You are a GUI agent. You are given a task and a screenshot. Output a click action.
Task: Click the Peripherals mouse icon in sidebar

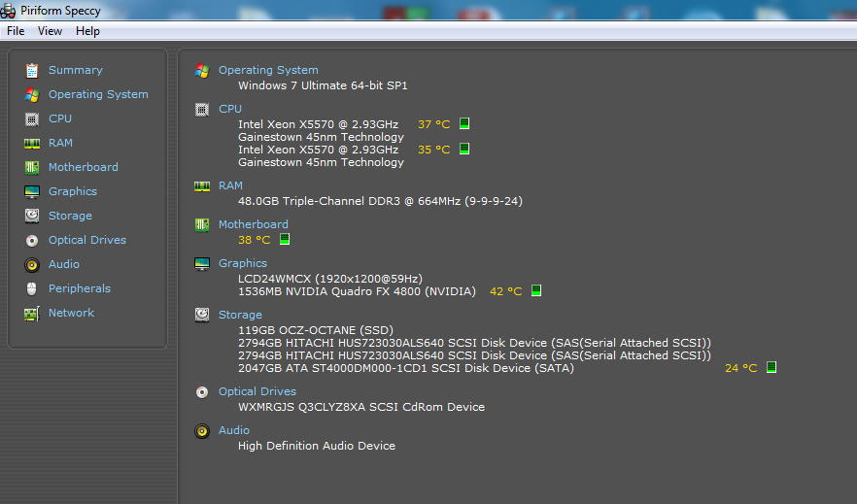32,288
